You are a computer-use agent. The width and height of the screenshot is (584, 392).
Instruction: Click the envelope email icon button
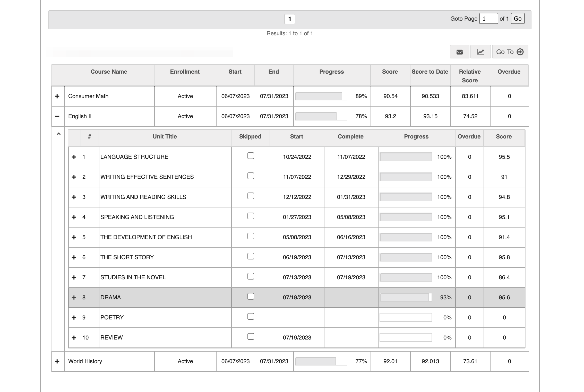pos(459,52)
